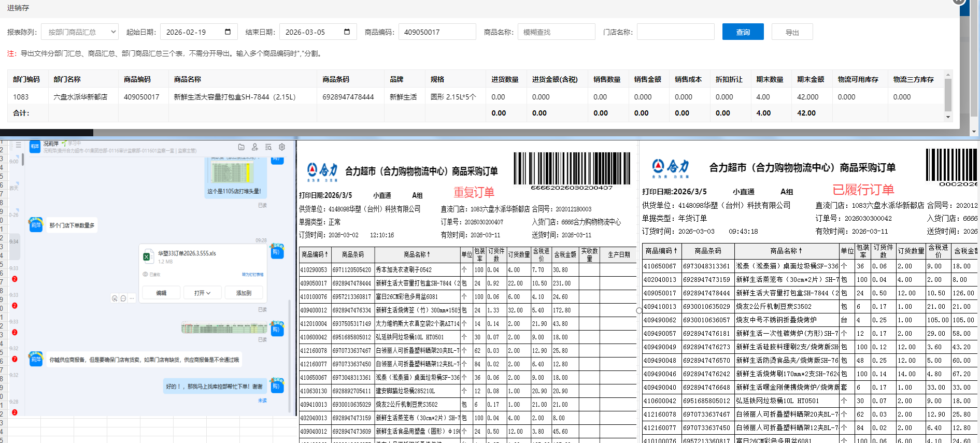Open the more options ellipsis on file message

tap(132, 298)
